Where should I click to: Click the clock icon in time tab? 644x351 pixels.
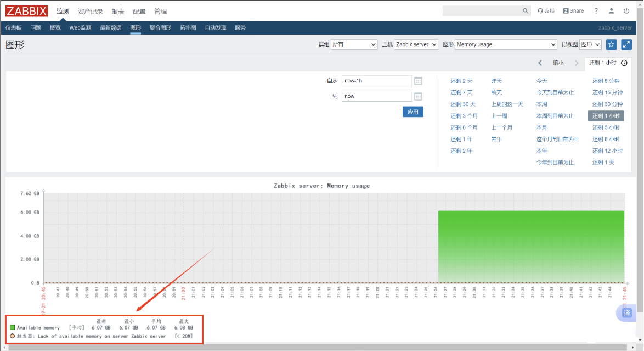click(624, 63)
